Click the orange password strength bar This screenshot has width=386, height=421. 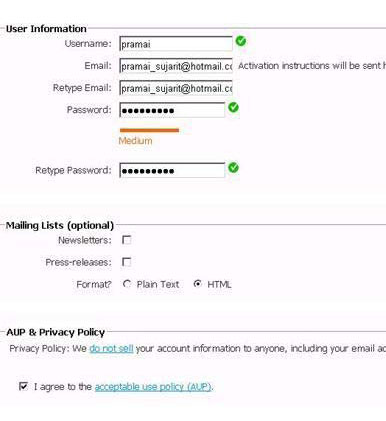[149, 130]
